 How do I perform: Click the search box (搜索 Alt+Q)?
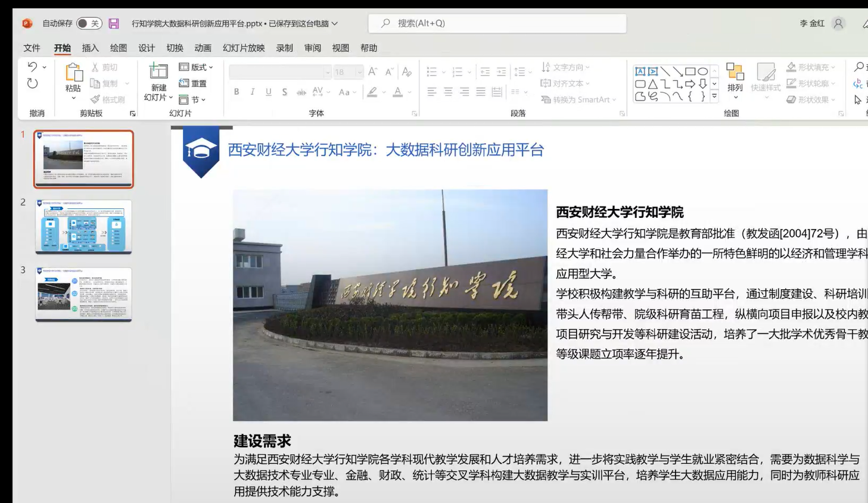click(497, 23)
